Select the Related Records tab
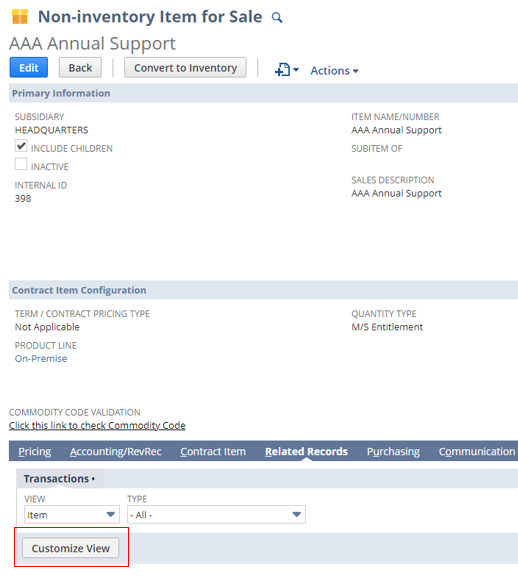 click(306, 451)
